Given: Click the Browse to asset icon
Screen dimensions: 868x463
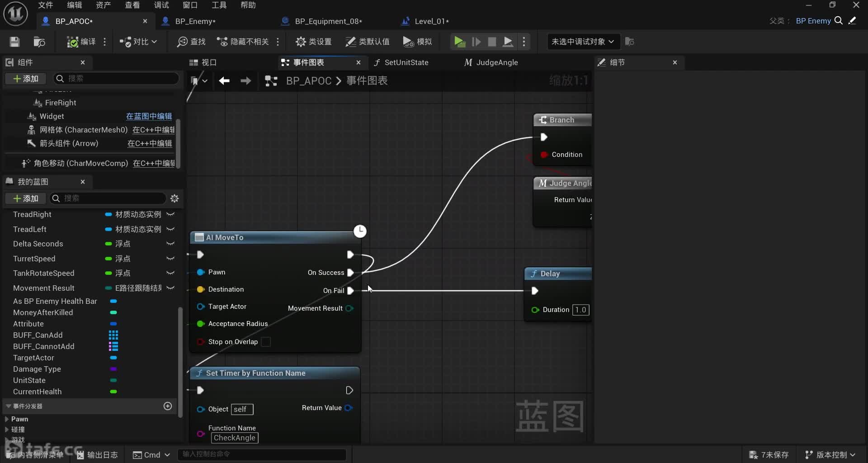Looking at the screenshot, I should coord(39,42).
